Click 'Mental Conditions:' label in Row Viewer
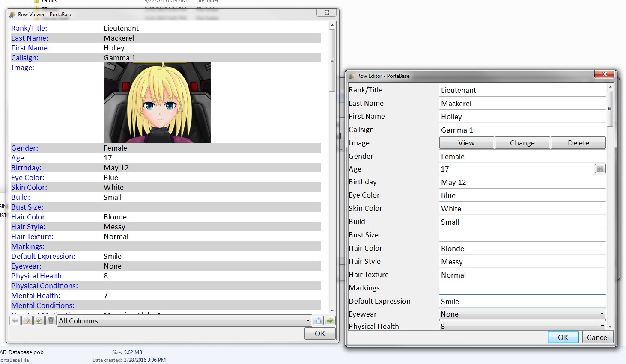Image resolution: width=626 pixels, height=364 pixels. [x=43, y=305]
